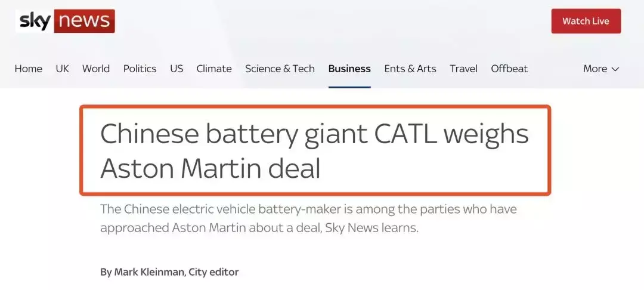
Task: Click the 'sky' wordmark in logo
Action: (35, 21)
